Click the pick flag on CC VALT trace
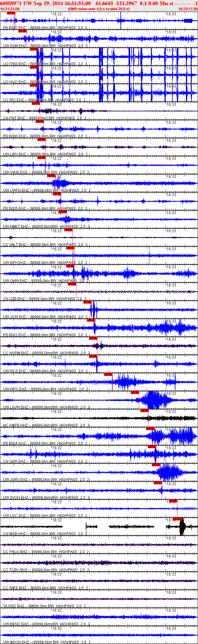 coord(69,230)
